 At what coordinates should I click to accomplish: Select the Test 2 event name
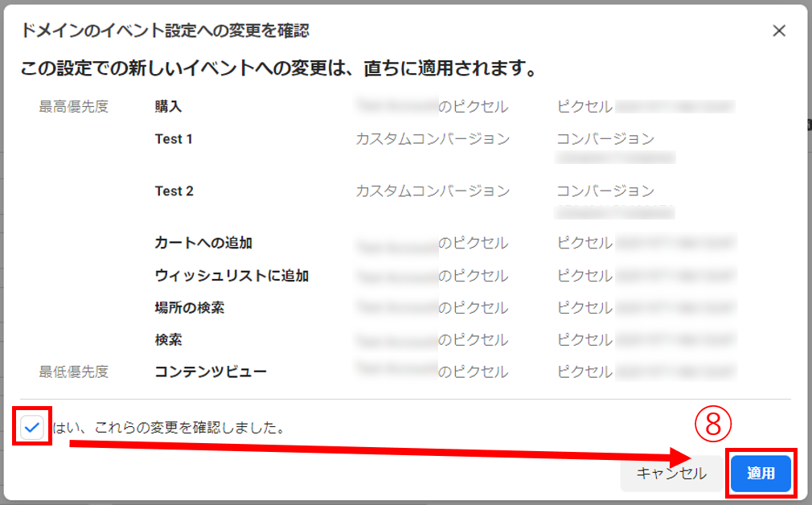pos(174,191)
